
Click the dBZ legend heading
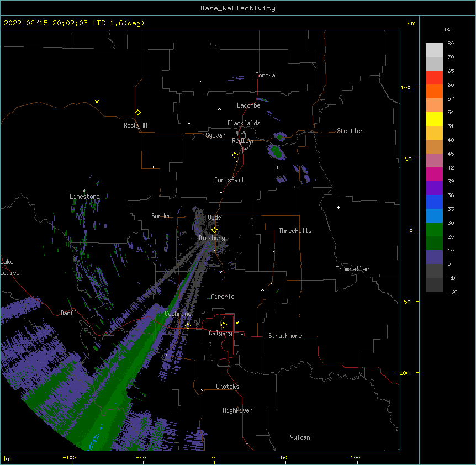pos(447,29)
